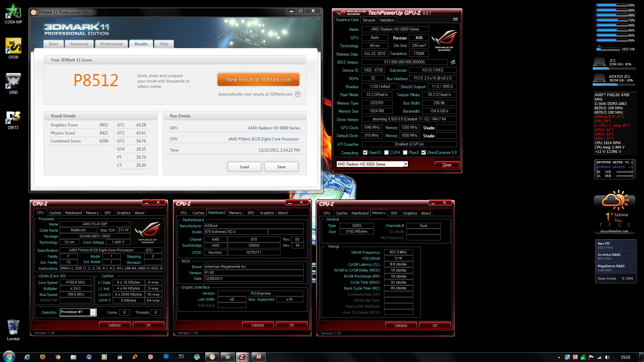
Task: Click the taskbar clock showing 15:15
Action: (x=625, y=357)
